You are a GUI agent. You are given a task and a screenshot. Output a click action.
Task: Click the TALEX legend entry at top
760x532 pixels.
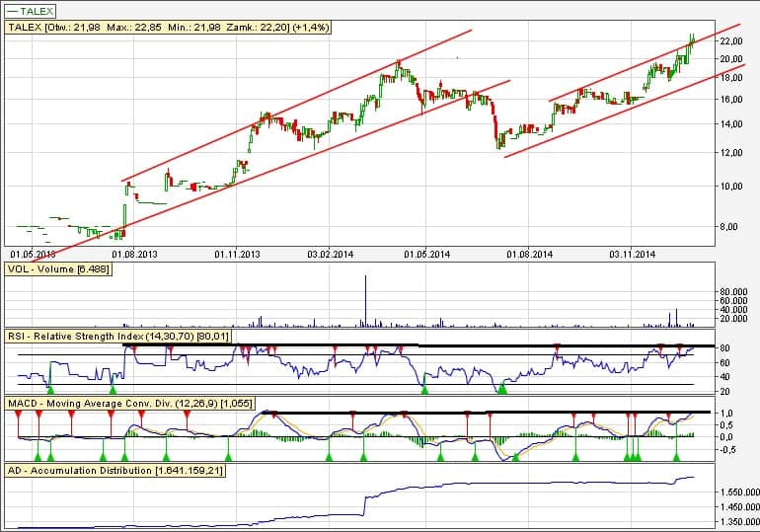tap(38, 10)
